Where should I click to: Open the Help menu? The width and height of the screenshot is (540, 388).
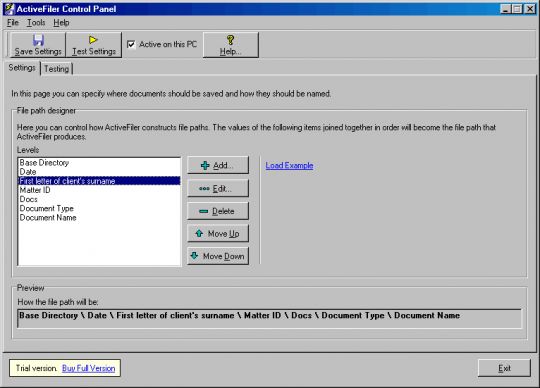coord(61,23)
